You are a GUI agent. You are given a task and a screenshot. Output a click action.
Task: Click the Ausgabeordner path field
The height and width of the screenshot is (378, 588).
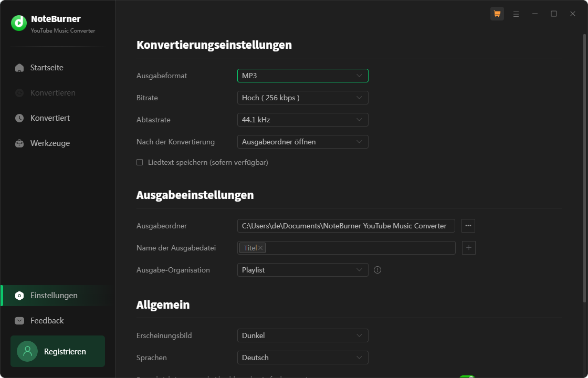346,226
